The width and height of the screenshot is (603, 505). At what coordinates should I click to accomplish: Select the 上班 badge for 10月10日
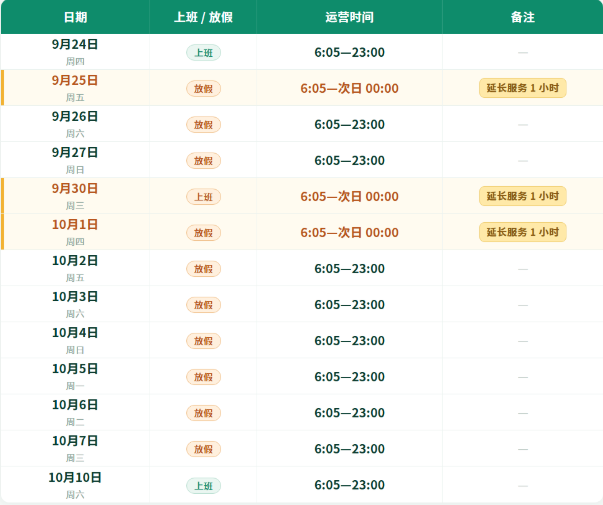coord(203,486)
